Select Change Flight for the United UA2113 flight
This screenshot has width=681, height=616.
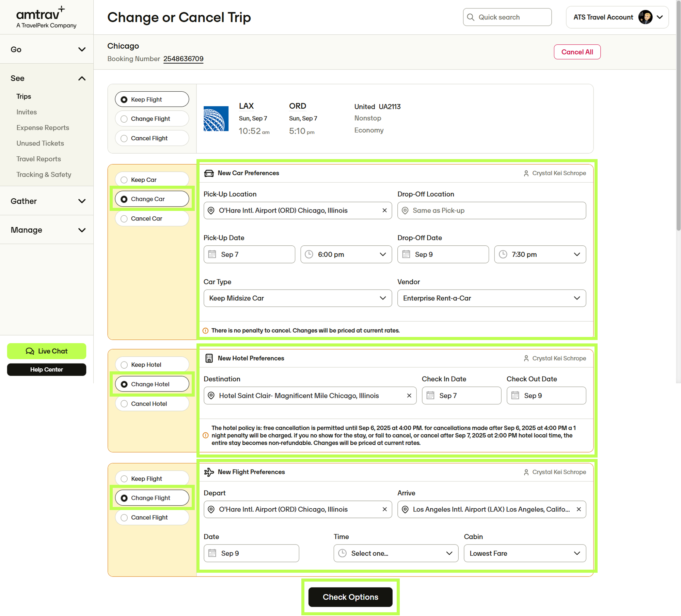pyautogui.click(x=152, y=119)
